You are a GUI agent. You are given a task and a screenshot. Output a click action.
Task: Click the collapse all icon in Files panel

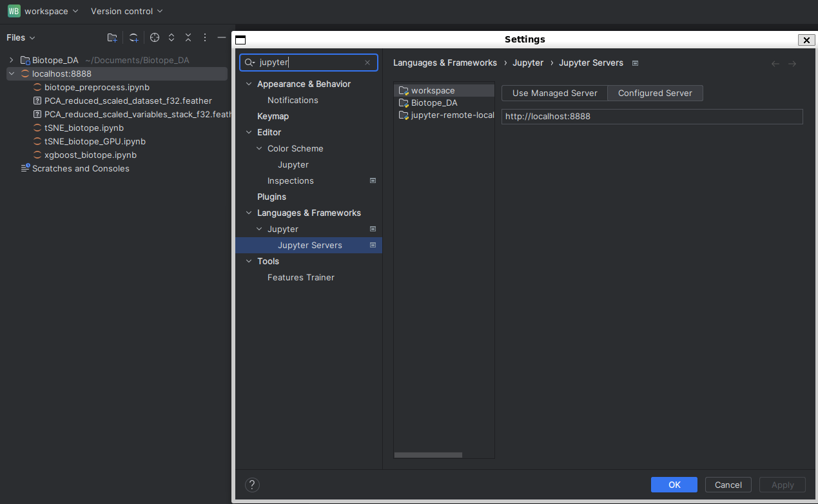[x=188, y=37]
